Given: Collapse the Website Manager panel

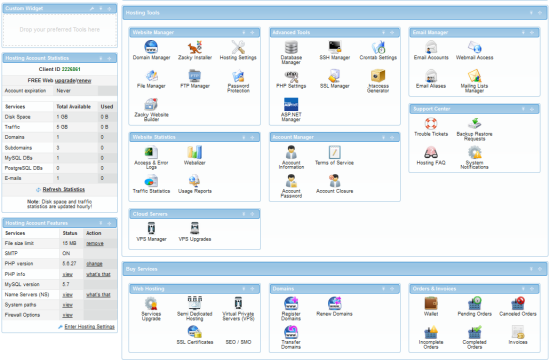Looking at the screenshot, I should (243, 33).
